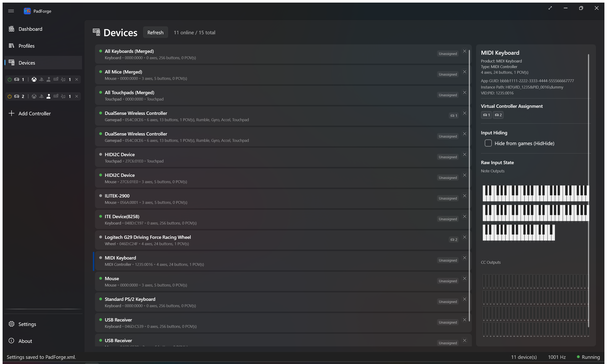Click the fullscreen expand arrow icon
The width and height of the screenshot is (607, 364).
550,8
